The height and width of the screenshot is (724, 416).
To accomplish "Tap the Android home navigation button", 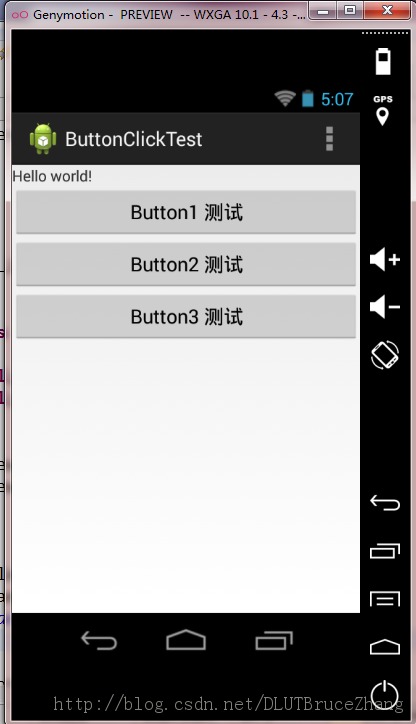I will pyautogui.click(x=186, y=640).
